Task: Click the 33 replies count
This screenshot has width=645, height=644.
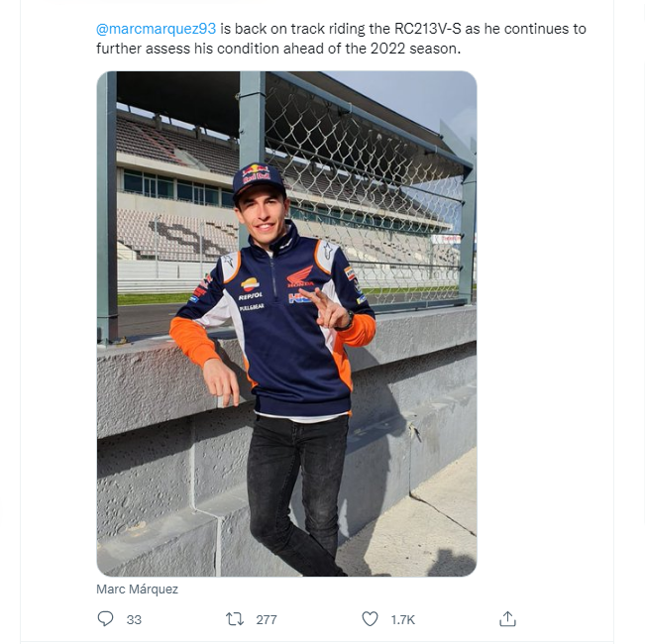Action: pos(134,620)
